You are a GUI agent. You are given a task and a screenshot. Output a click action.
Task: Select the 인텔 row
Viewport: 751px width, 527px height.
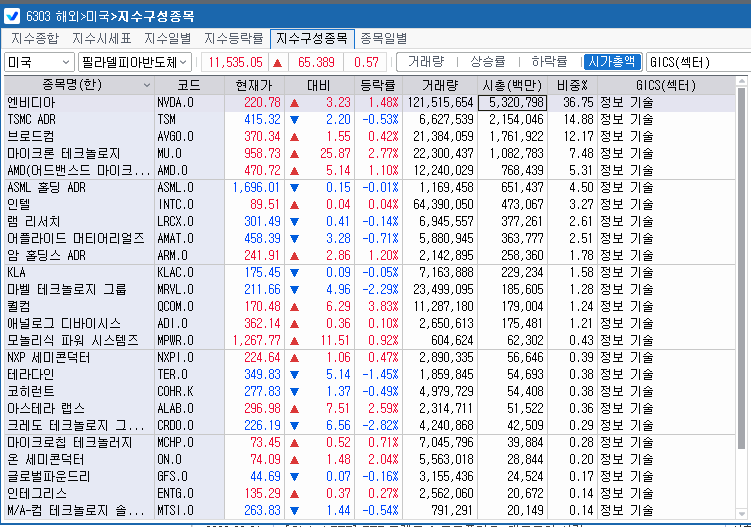tap(370, 205)
